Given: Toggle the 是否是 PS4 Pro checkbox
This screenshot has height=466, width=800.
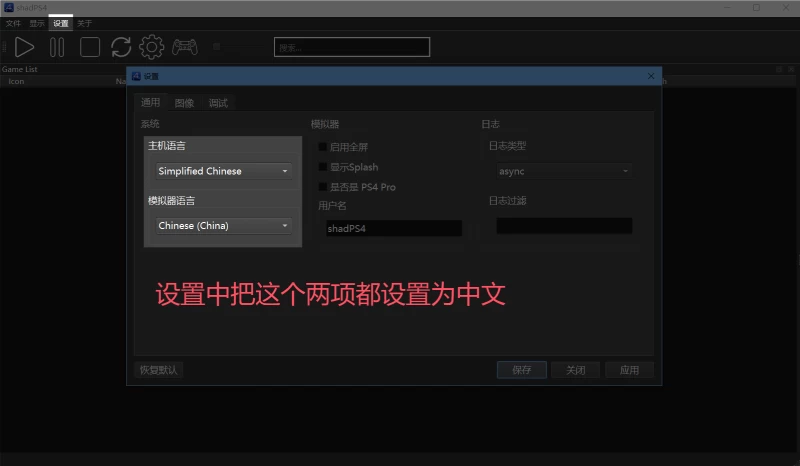Looking at the screenshot, I should click(322, 187).
